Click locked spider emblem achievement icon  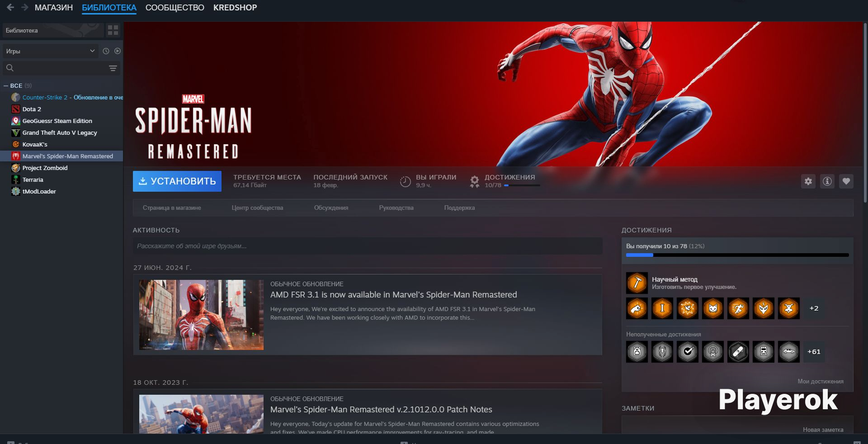tap(662, 352)
